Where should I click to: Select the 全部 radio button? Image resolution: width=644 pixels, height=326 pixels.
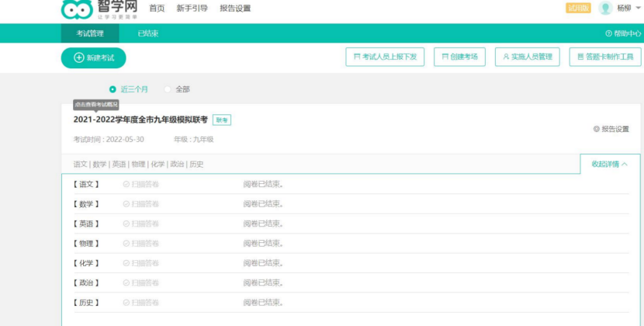tap(168, 89)
